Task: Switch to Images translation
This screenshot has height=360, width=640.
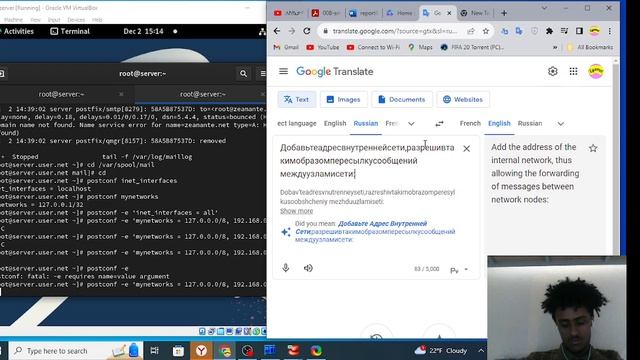Action: pyautogui.click(x=344, y=99)
